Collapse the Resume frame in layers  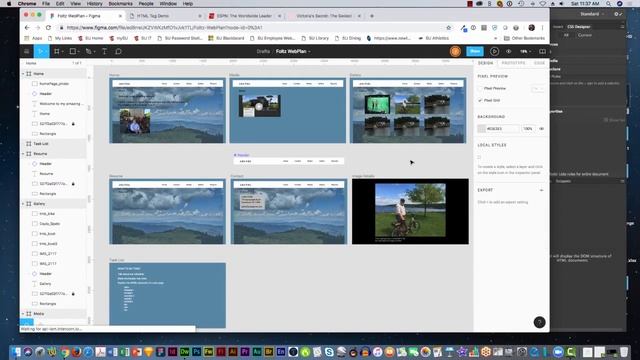point(23,154)
